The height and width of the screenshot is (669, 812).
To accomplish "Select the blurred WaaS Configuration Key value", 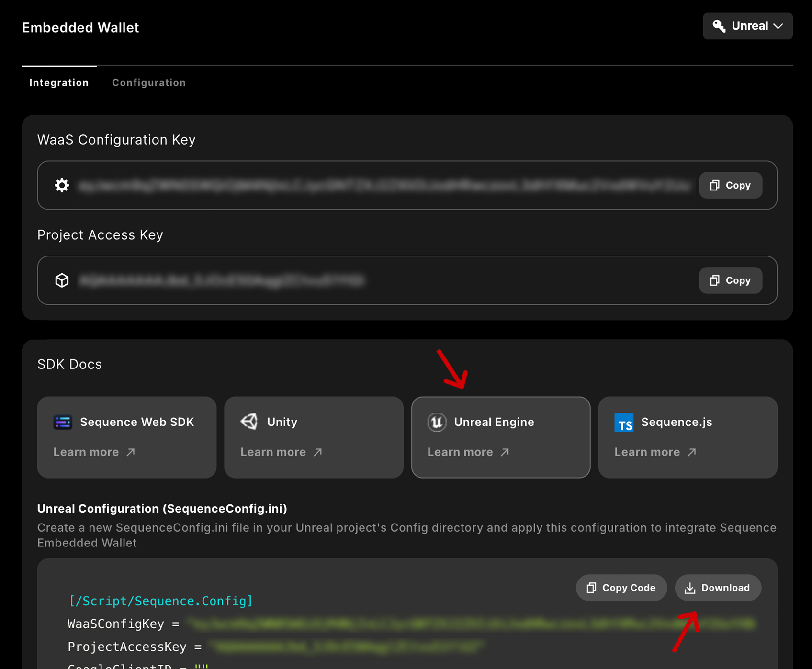I will [384, 186].
